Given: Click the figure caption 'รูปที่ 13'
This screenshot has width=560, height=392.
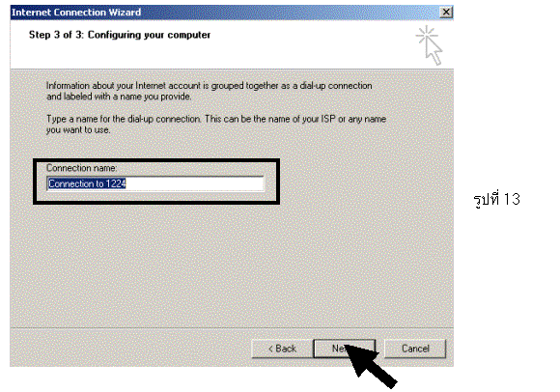Looking at the screenshot, I should pyautogui.click(x=496, y=198).
